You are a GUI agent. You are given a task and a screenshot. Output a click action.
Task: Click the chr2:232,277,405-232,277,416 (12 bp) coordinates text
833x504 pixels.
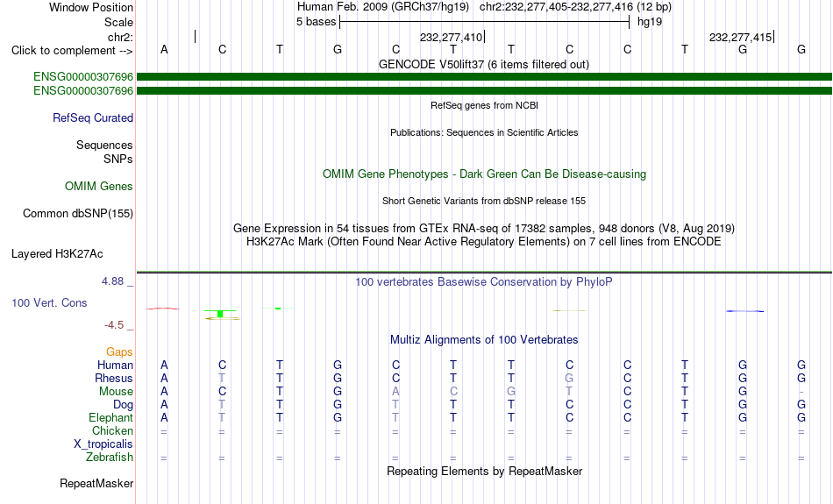[575, 7]
